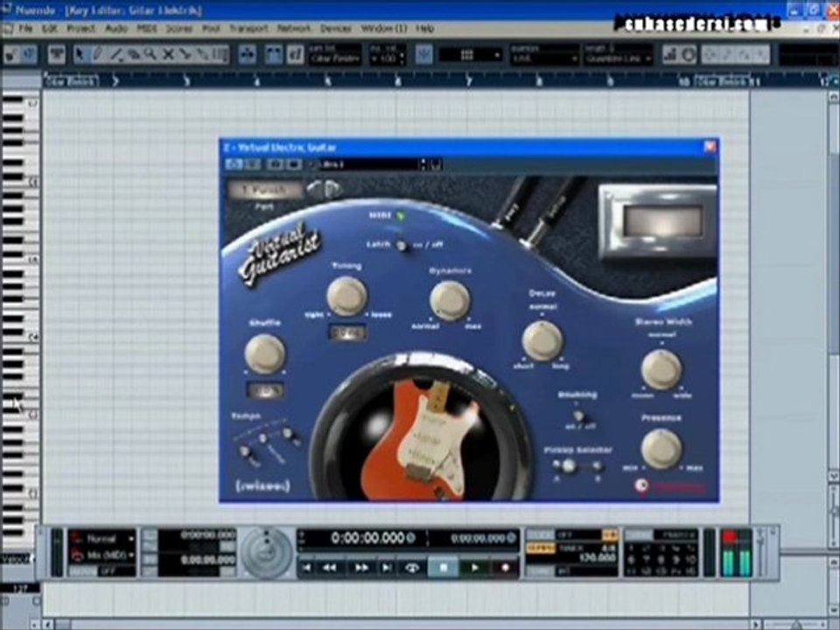Click the jog wheel on transport
Screen dimensions: 840x630
[x=266, y=553]
